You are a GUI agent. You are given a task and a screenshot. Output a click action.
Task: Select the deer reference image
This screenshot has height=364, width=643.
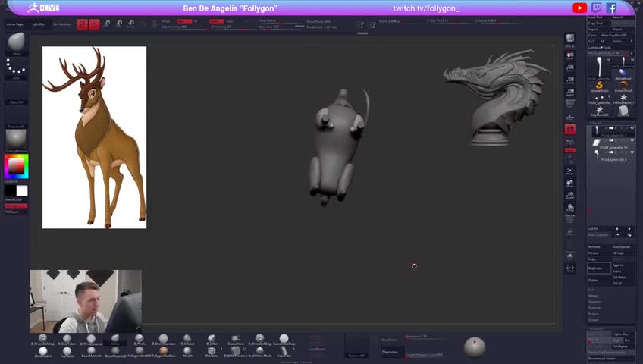pyautogui.click(x=94, y=137)
